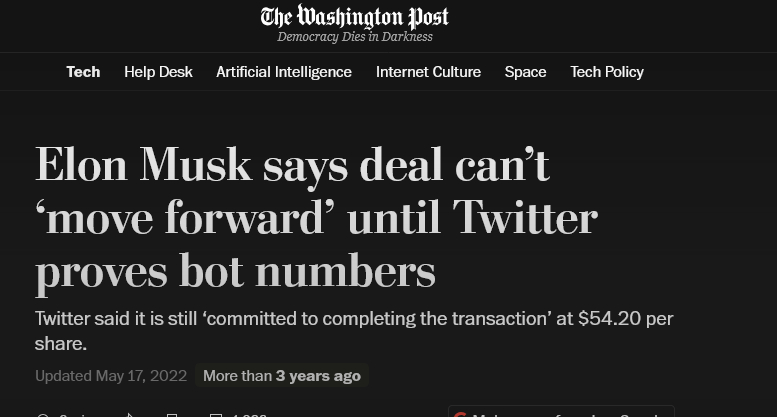The width and height of the screenshot is (777, 417).
Task: Click the Elon Musk article headline
Action: (x=316, y=217)
